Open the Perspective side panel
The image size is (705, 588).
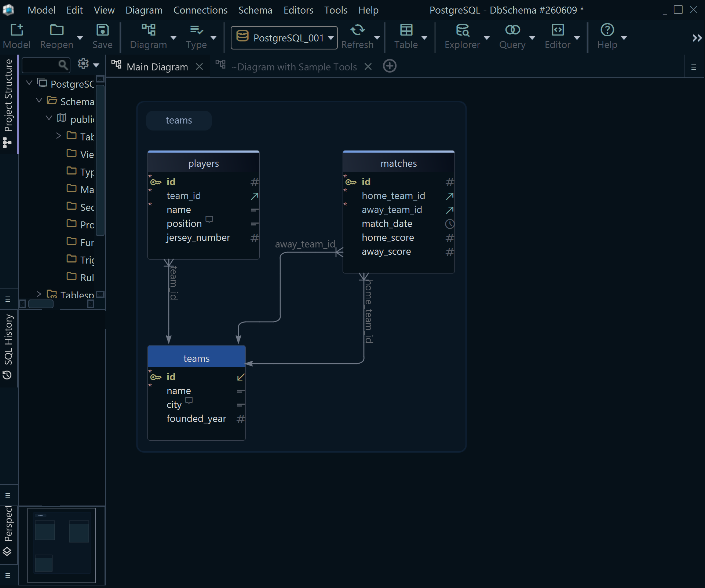[x=8, y=532]
